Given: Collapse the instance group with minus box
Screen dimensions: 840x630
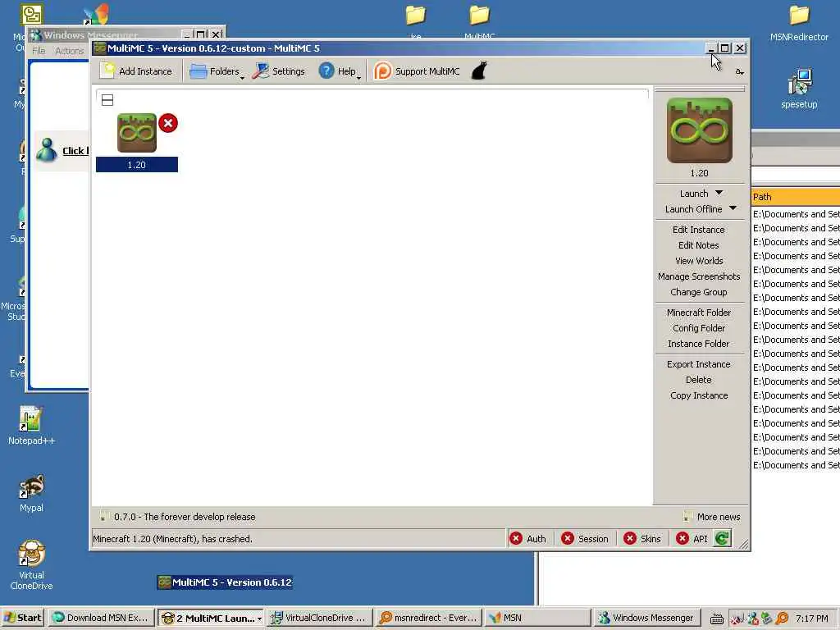Looking at the screenshot, I should click(107, 100).
